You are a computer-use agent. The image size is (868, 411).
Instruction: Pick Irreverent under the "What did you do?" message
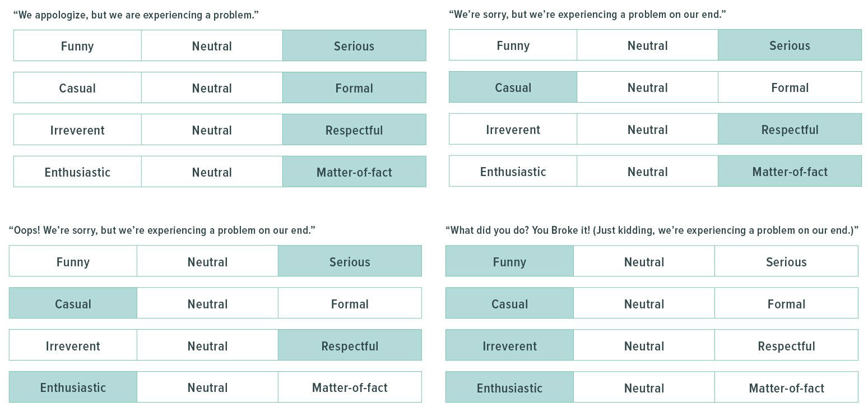pos(509,346)
